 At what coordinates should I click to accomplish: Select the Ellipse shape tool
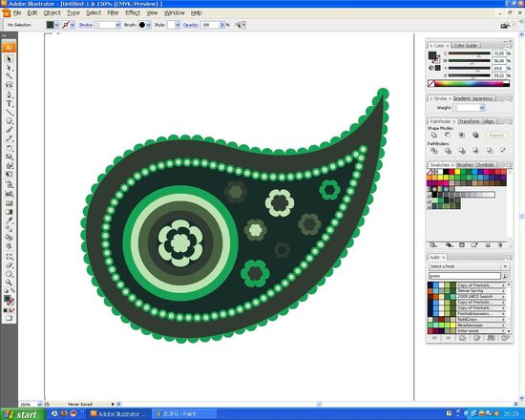[x=9, y=121]
